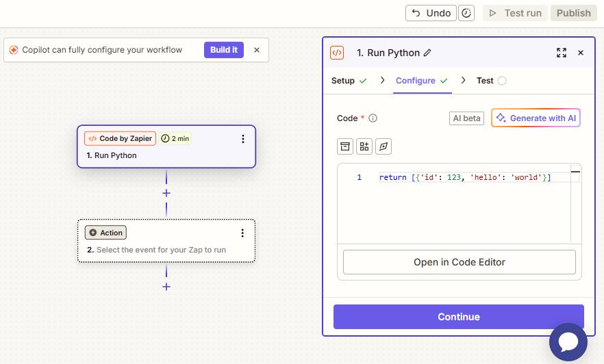
Task: Click the Code by Zapier badge
Action: tap(121, 138)
